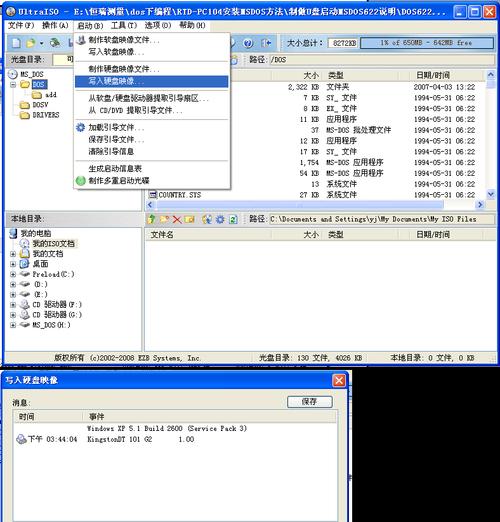Choose 制作硬盘映像文件 menu entry
Viewport: 500px width, 522px height.
coord(152,69)
